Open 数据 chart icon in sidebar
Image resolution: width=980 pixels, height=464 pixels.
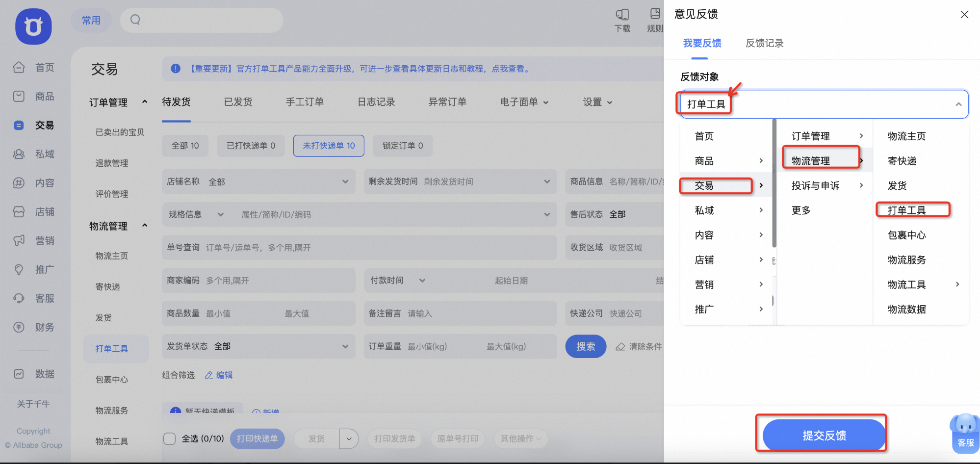click(x=19, y=374)
